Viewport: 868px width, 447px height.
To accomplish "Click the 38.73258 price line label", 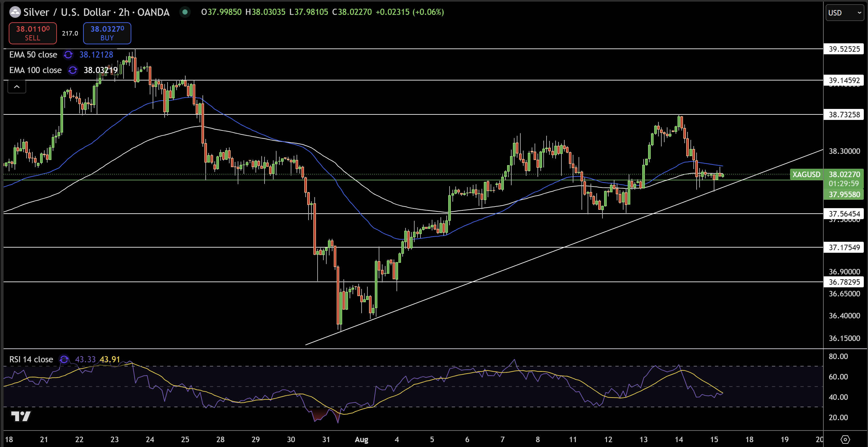I will pyautogui.click(x=844, y=114).
